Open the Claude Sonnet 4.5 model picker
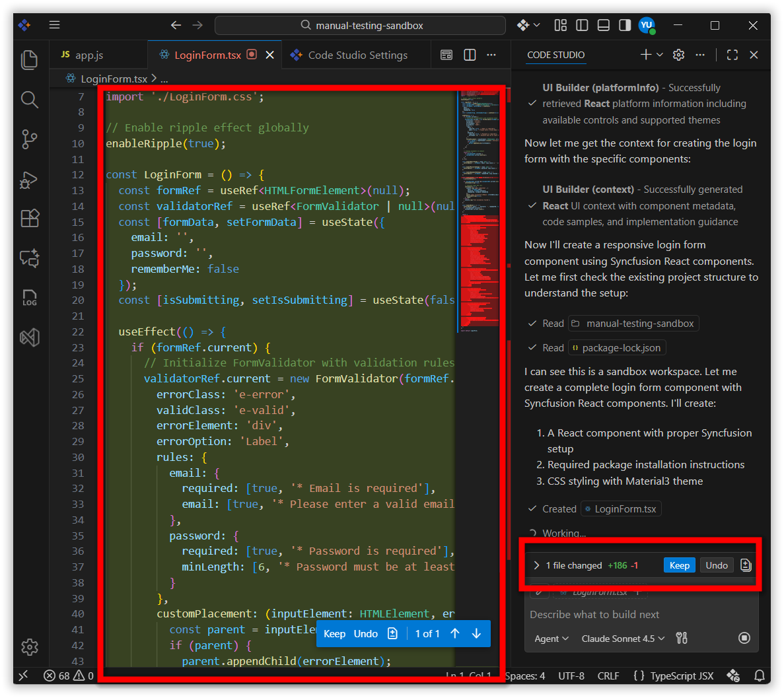The height and width of the screenshot is (698, 784). [x=623, y=639]
